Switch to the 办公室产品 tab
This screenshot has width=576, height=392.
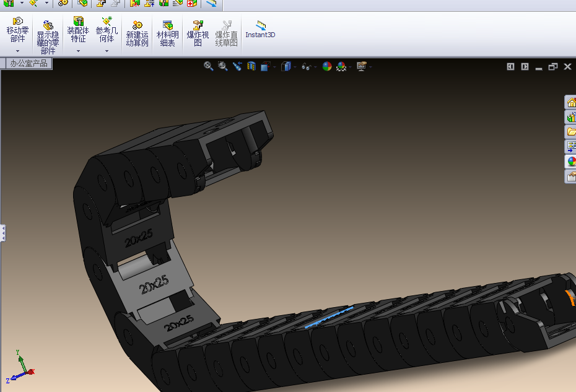pyautogui.click(x=28, y=63)
